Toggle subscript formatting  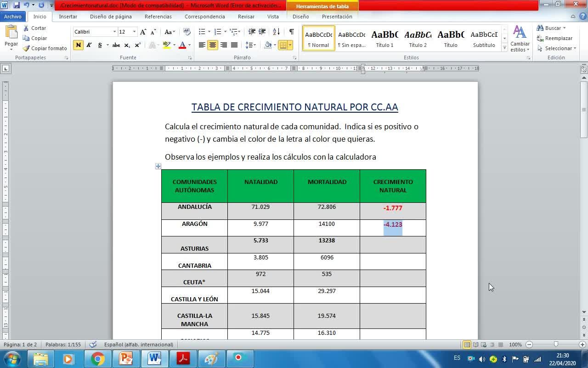[x=127, y=45]
